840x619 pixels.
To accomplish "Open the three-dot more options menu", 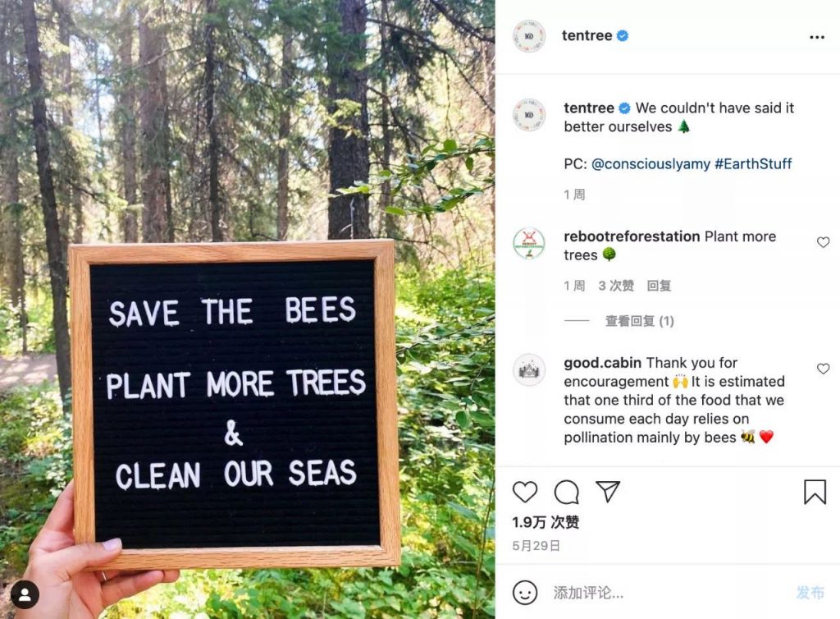I will [817, 37].
